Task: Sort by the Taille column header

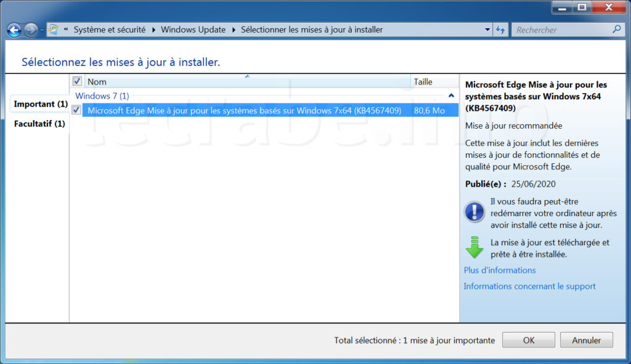Action: (434, 82)
